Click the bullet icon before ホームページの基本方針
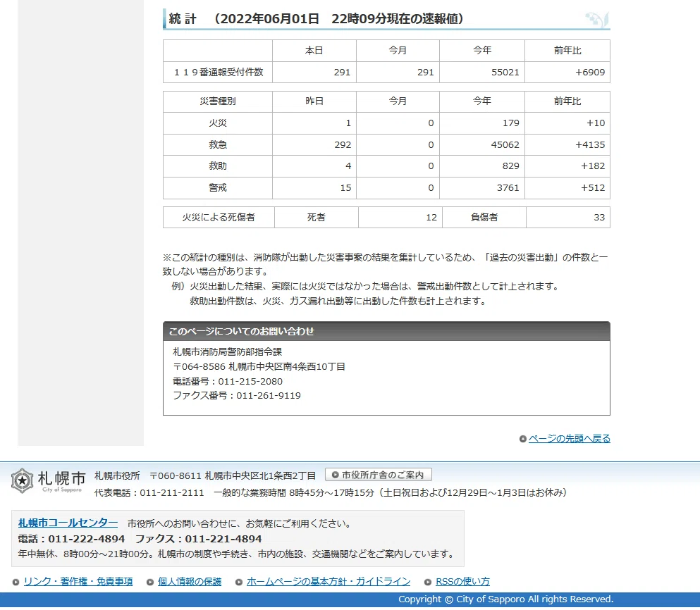The height and width of the screenshot is (610, 700). click(239, 582)
